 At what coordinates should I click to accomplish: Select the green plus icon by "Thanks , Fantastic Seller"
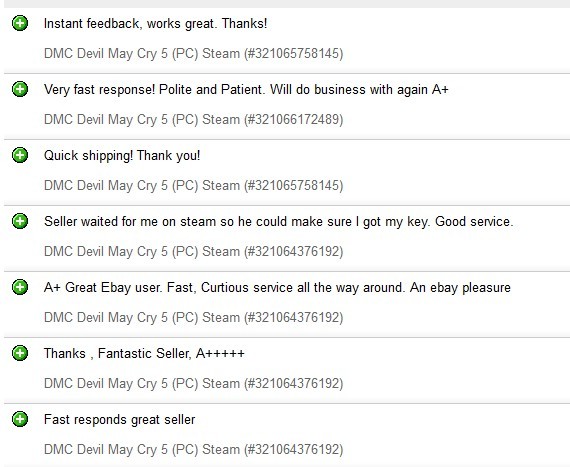click(x=20, y=353)
